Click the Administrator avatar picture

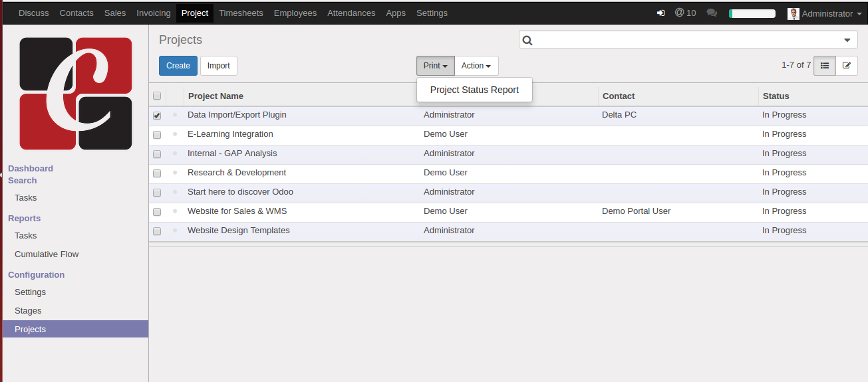(x=793, y=14)
